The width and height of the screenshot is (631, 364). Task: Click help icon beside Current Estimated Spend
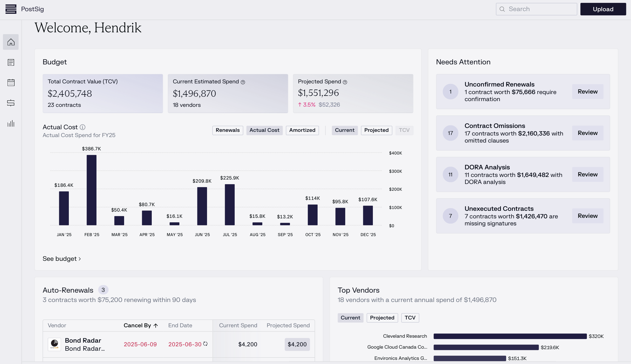click(243, 82)
